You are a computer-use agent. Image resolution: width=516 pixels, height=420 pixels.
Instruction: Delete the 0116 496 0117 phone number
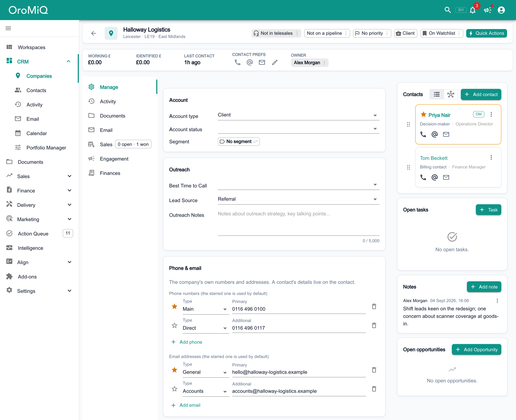374,325
